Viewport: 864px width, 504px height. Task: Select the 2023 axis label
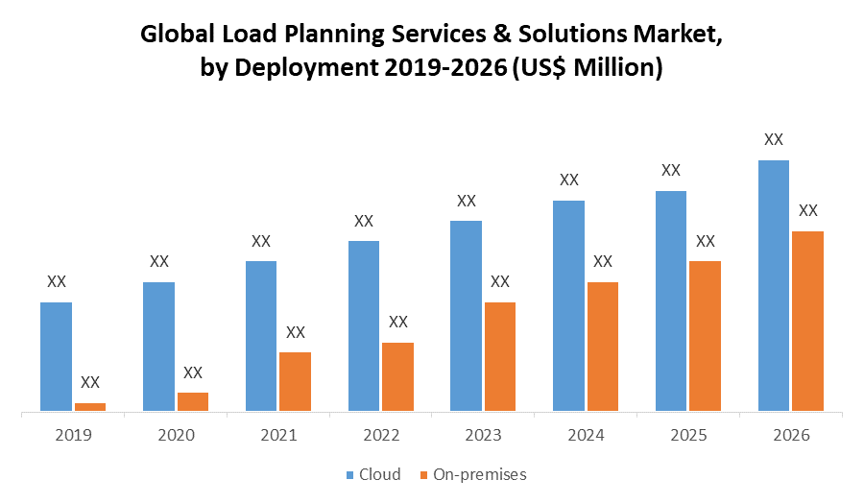coord(483,435)
